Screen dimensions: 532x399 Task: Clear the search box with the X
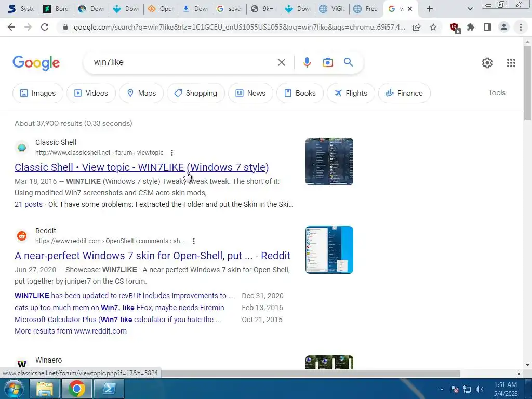(x=281, y=62)
